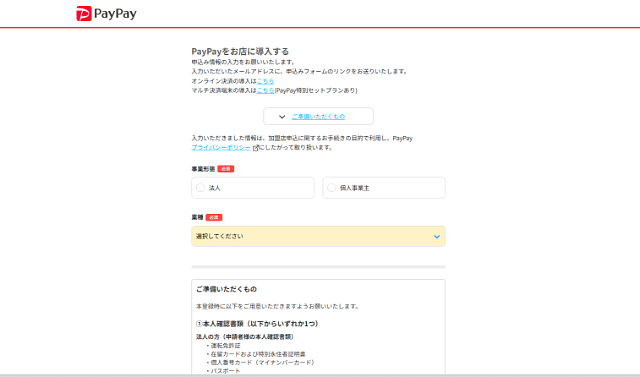
Task: Click the PayPay logo in the header
Action: click(107, 13)
